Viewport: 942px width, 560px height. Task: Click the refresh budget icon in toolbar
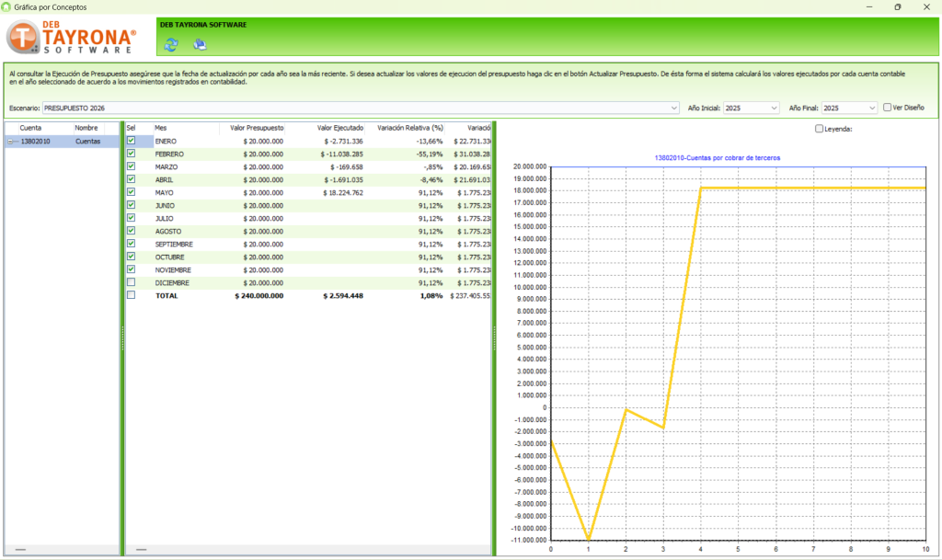[171, 43]
